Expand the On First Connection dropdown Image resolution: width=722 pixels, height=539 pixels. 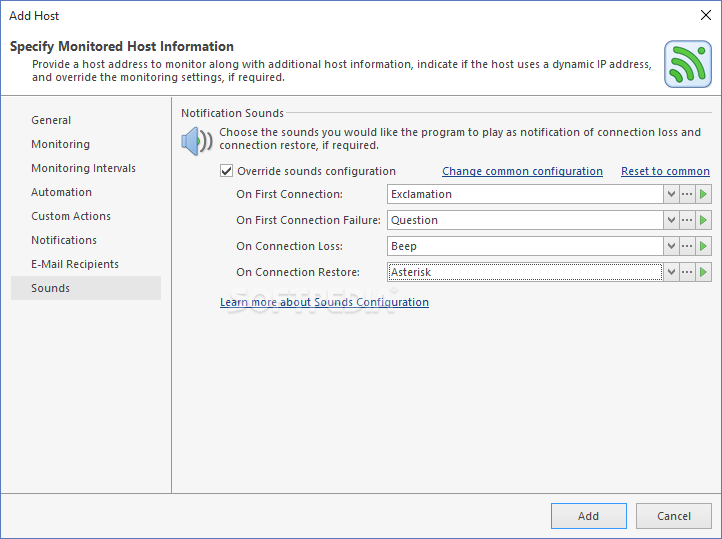click(x=671, y=194)
